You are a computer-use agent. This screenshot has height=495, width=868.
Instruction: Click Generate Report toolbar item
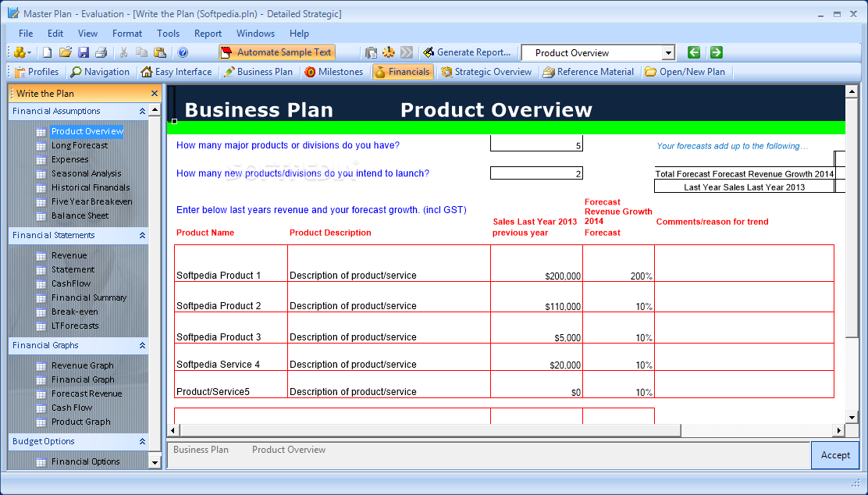point(467,52)
